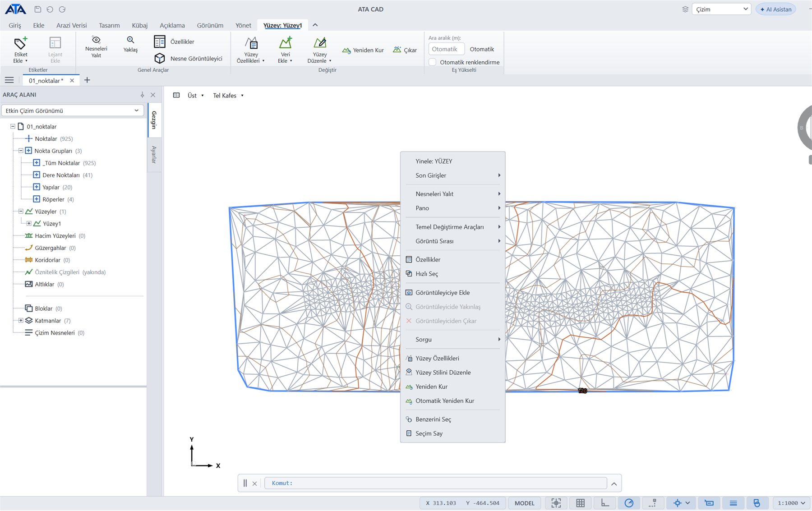
Task: Click the Etiket Ekle tag icon
Action: coord(20,43)
